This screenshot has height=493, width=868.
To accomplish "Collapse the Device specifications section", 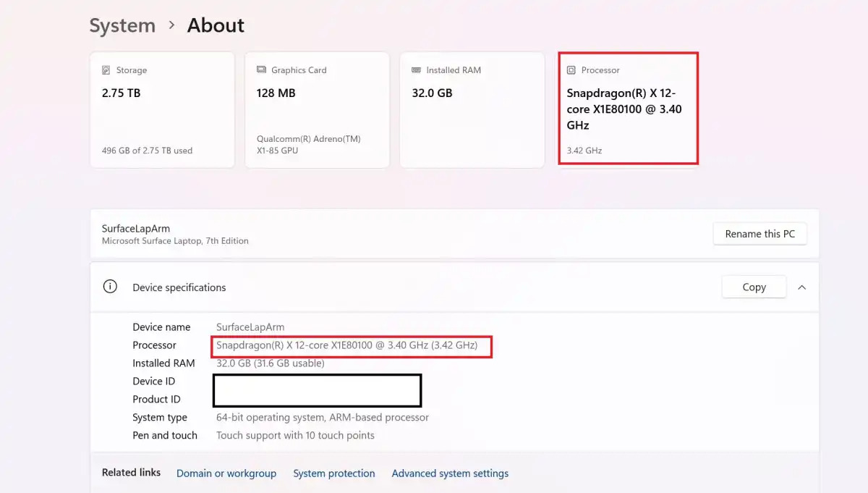I will 801,287.
